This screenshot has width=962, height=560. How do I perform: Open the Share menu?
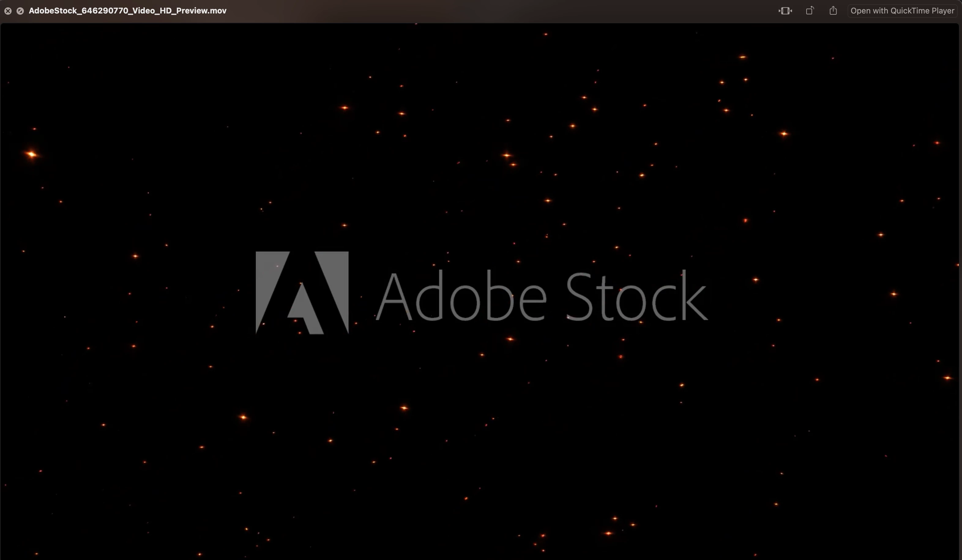point(833,11)
